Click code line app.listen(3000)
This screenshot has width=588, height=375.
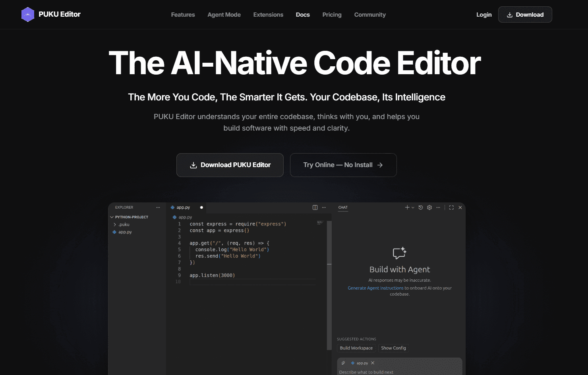pos(212,275)
